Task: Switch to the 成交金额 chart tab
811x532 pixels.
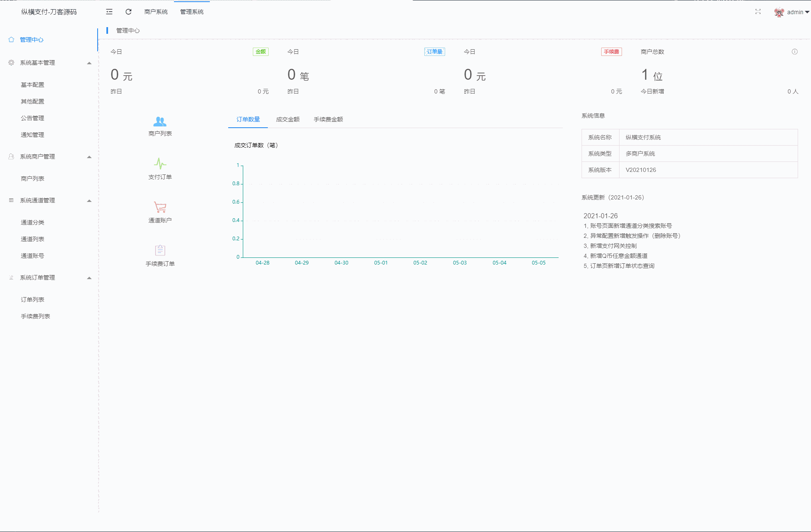Action: click(287, 119)
